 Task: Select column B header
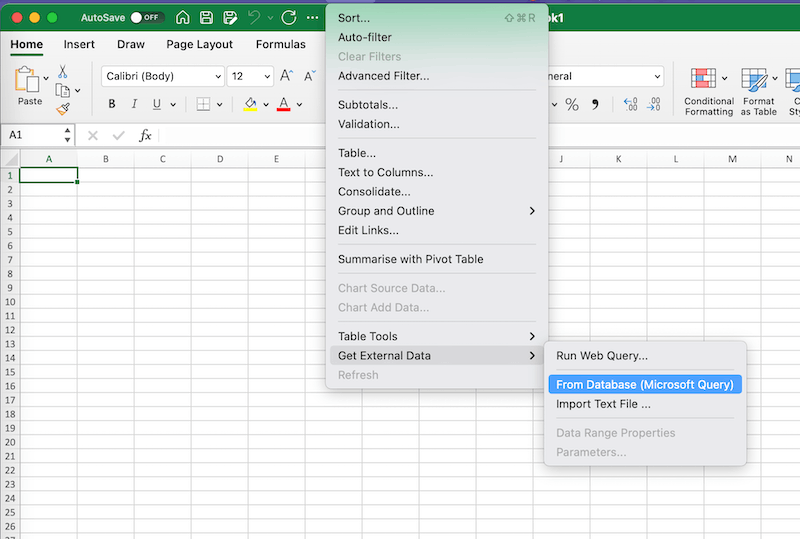(106, 159)
